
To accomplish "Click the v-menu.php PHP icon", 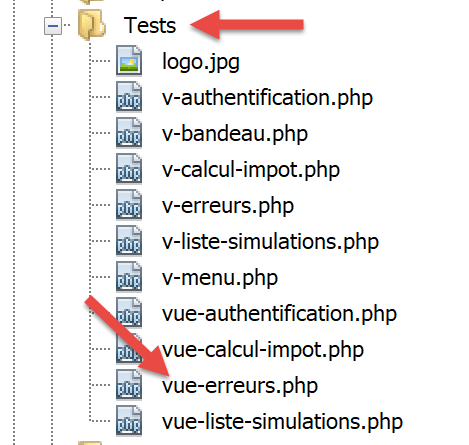I will [129, 277].
